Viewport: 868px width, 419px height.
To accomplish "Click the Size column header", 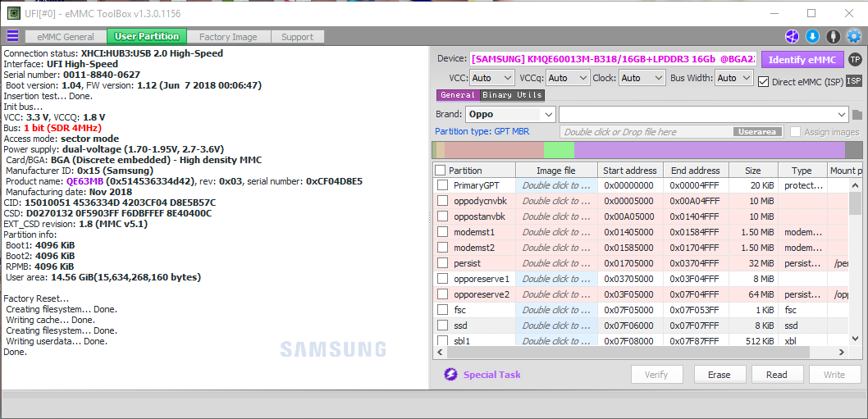I will click(x=753, y=171).
